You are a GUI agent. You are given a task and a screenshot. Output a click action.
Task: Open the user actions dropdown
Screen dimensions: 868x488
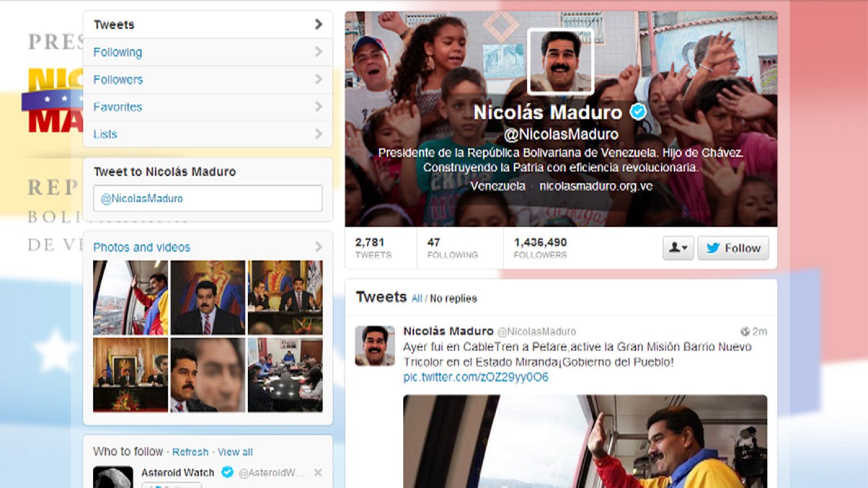tap(678, 248)
